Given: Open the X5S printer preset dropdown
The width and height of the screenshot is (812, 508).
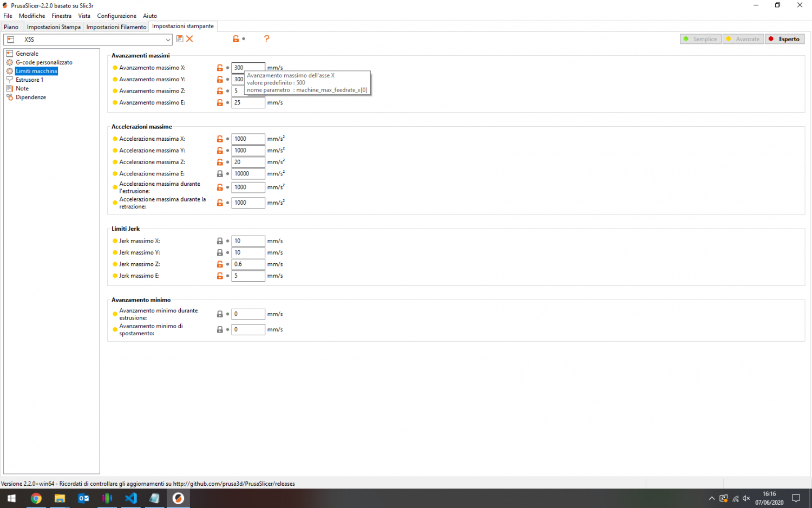Looking at the screenshot, I should [x=88, y=40].
